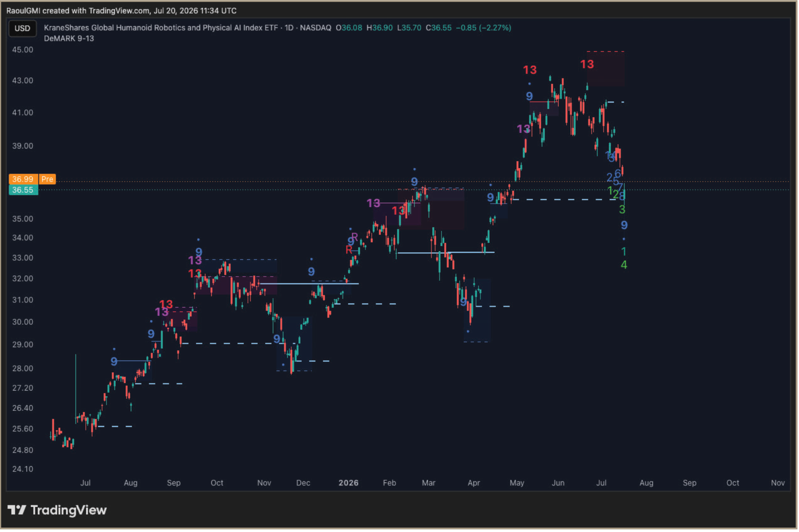Click the TradingView logo at bottom
Screen dimensions: 799x532
click(57, 511)
